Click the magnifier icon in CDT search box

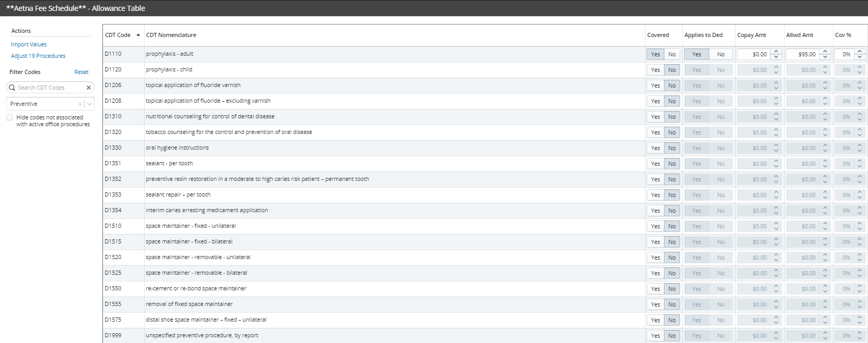(12, 88)
